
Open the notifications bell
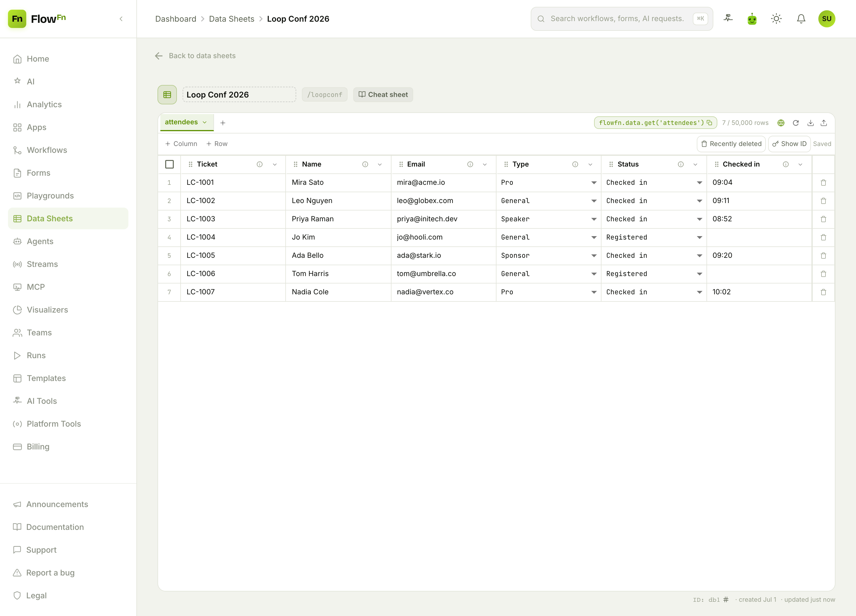click(x=801, y=19)
